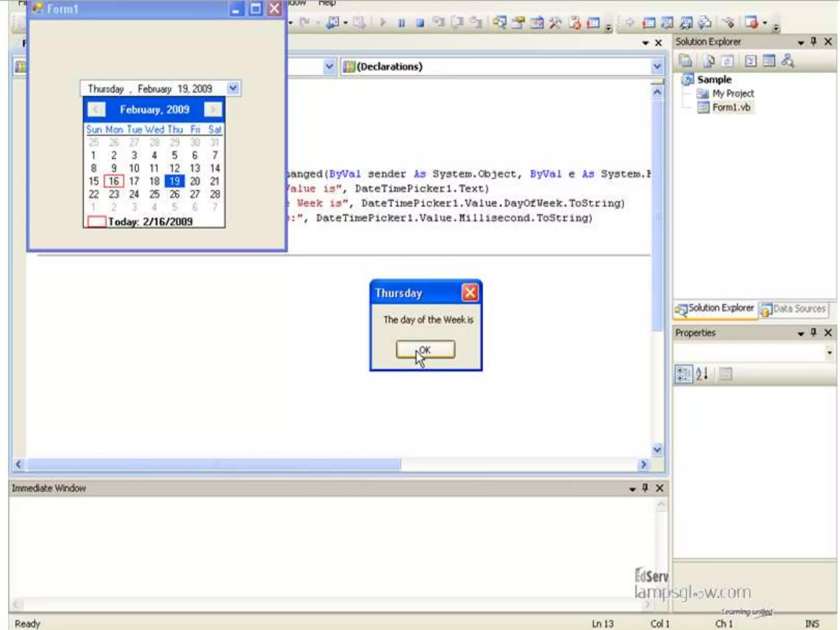Select February 28 in the calendar

point(215,194)
